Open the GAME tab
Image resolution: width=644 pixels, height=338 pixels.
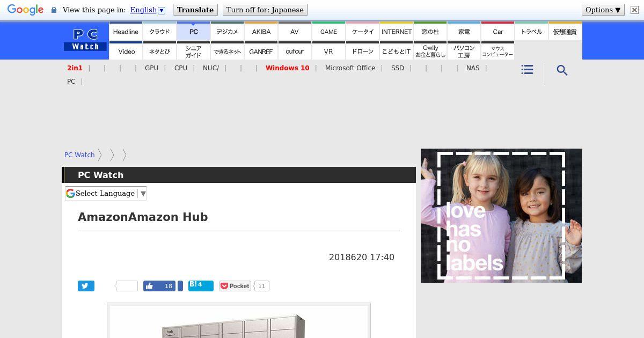click(x=328, y=32)
